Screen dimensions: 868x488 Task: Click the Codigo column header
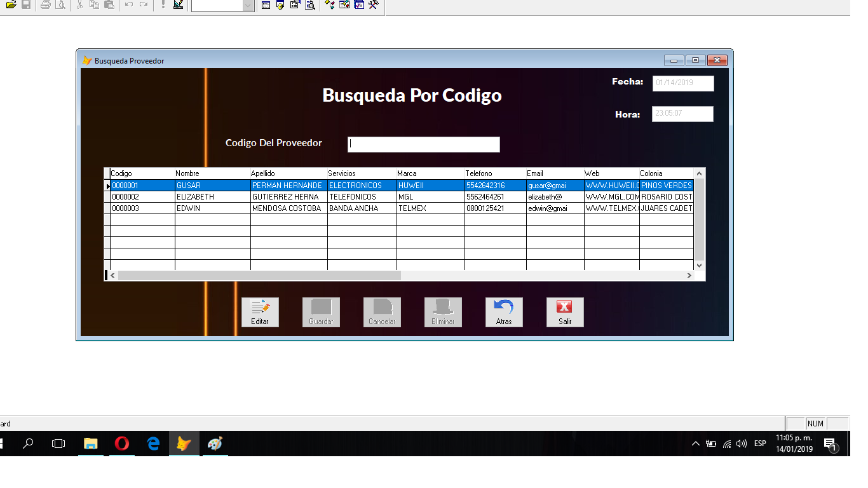pos(142,173)
